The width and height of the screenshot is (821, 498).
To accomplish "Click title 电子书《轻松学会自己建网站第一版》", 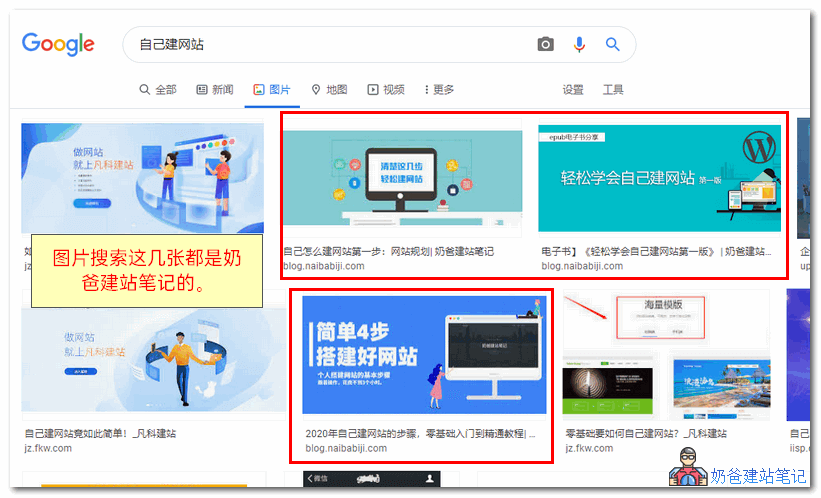I will [x=656, y=251].
